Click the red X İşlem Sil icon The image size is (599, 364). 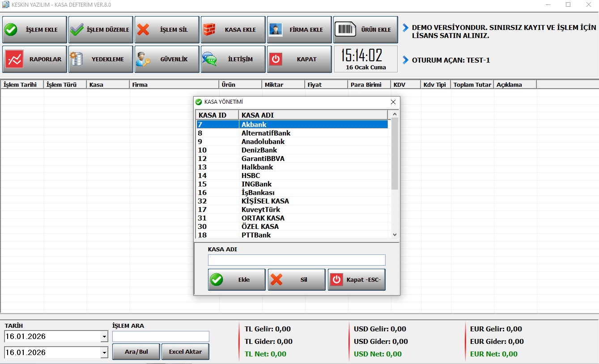click(x=143, y=30)
